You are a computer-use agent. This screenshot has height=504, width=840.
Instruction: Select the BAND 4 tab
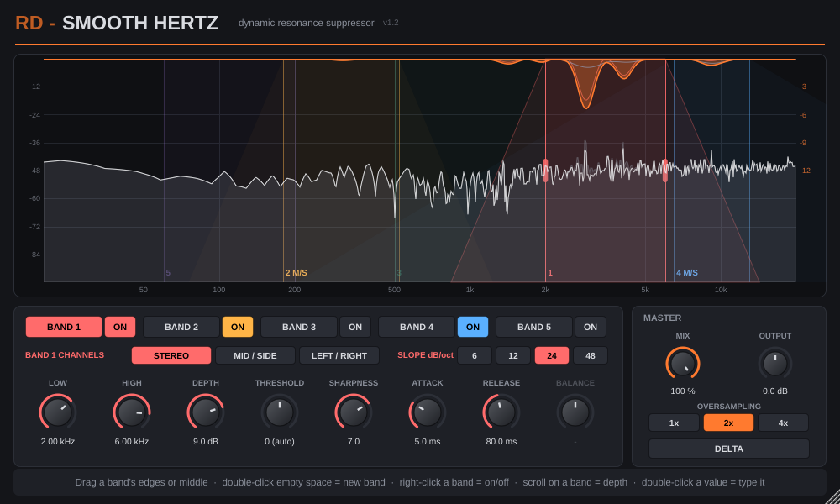click(x=417, y=327)
